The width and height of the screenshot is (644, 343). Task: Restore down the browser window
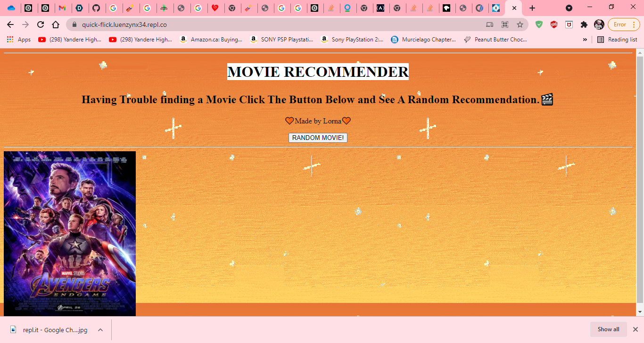[x=611, y=7]
